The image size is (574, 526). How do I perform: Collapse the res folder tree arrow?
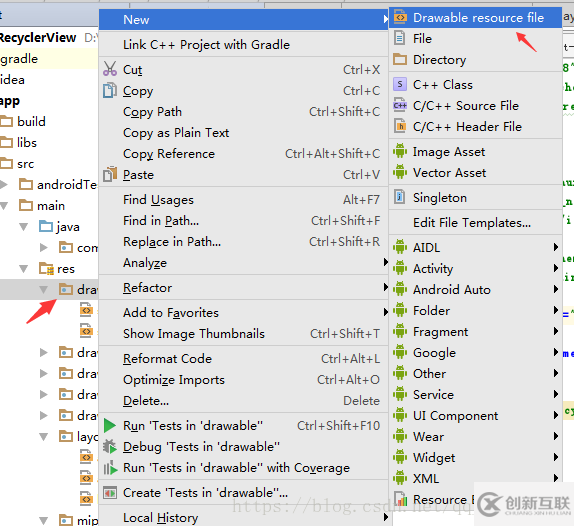tap(24, 269)
